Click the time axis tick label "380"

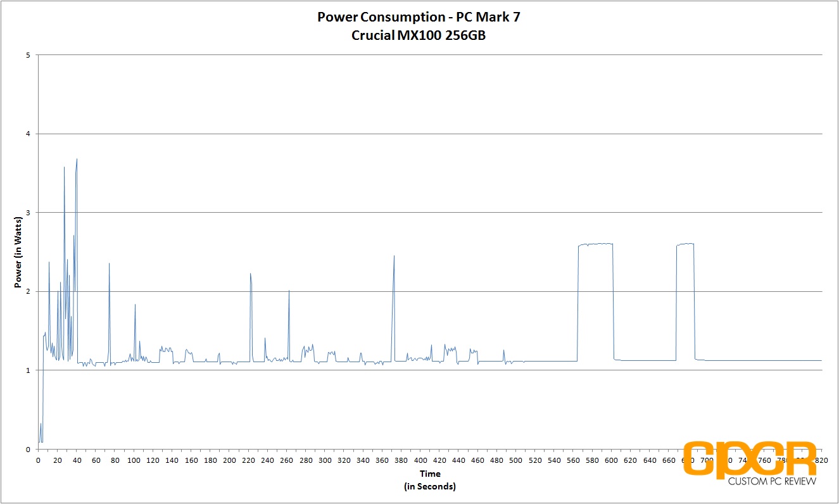click(x=401, y=460)
